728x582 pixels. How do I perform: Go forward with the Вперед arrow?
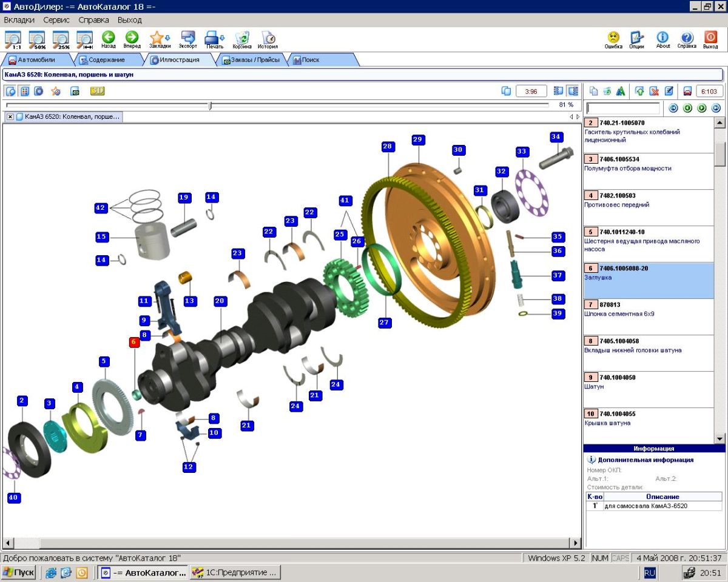(x=132, y=40)
